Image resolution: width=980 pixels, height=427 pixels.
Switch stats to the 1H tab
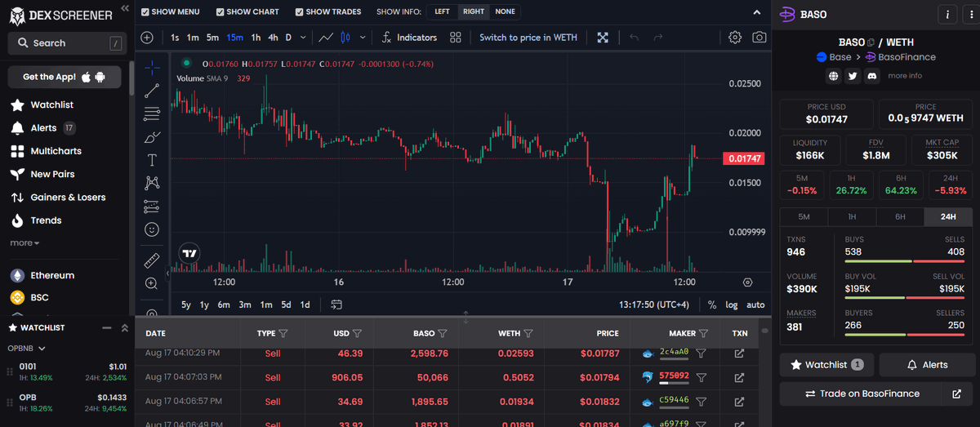coord(852,216)
